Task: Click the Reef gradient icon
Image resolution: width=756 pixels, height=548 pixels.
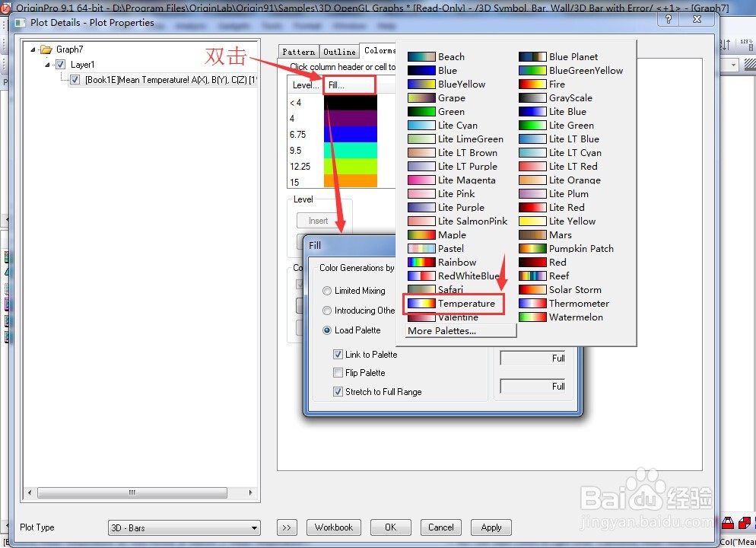Action: tap(532, 276)
